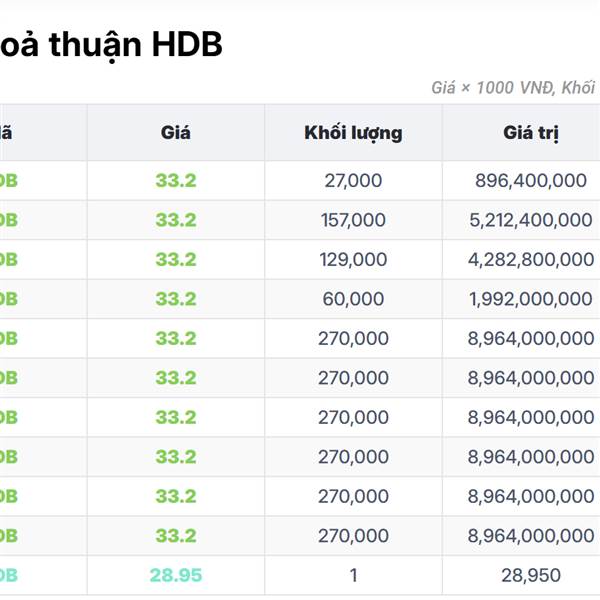Select the volume 1 cell in the last row
600x600 pixels.
tap(353, 575)
